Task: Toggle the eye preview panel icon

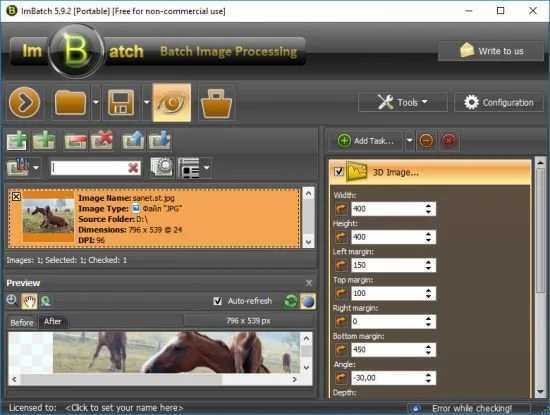Action: (x=172, y=102)
